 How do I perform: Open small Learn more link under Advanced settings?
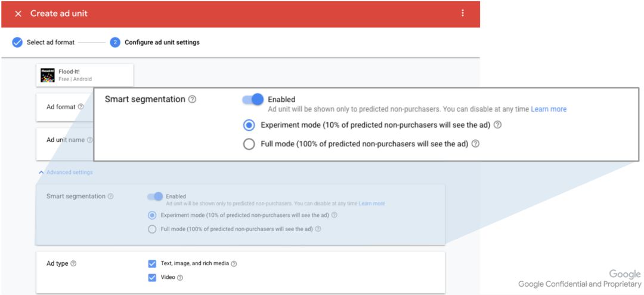point(371,203)
